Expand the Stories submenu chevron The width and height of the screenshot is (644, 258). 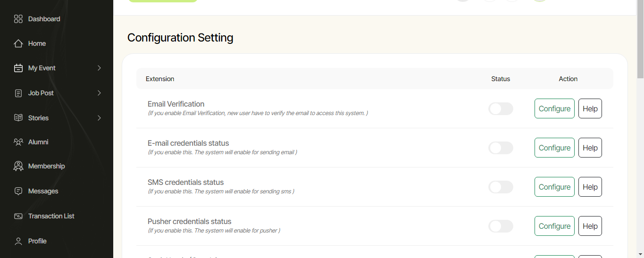[99, 118]
